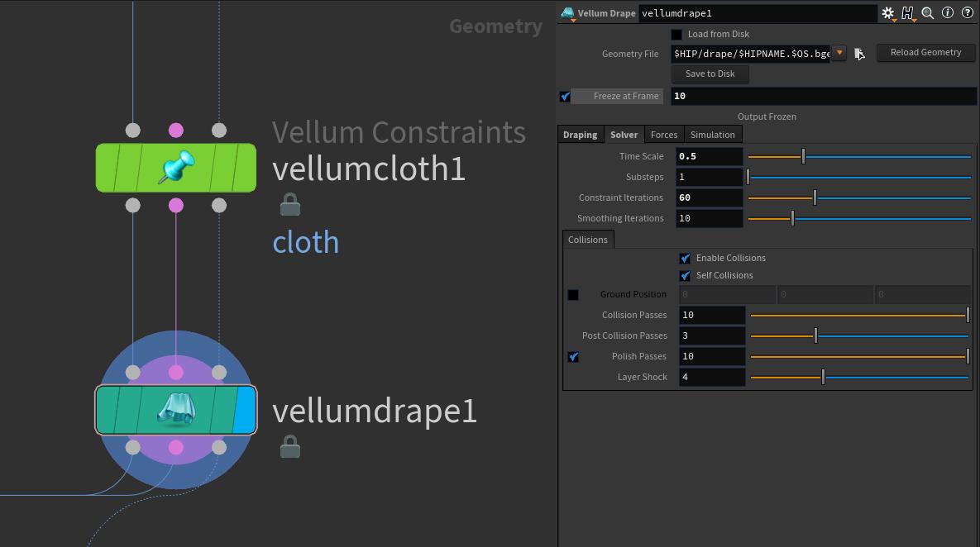Click the Smoothing Iterations value field
This screenshot has height=547, width=980.
click(x=710, y=218)
